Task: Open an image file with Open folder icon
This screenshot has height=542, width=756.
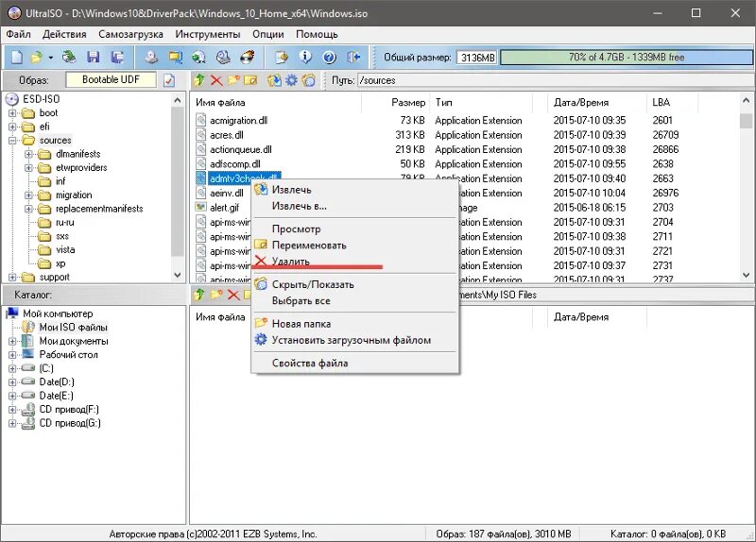Action: [x=37, y=58]
